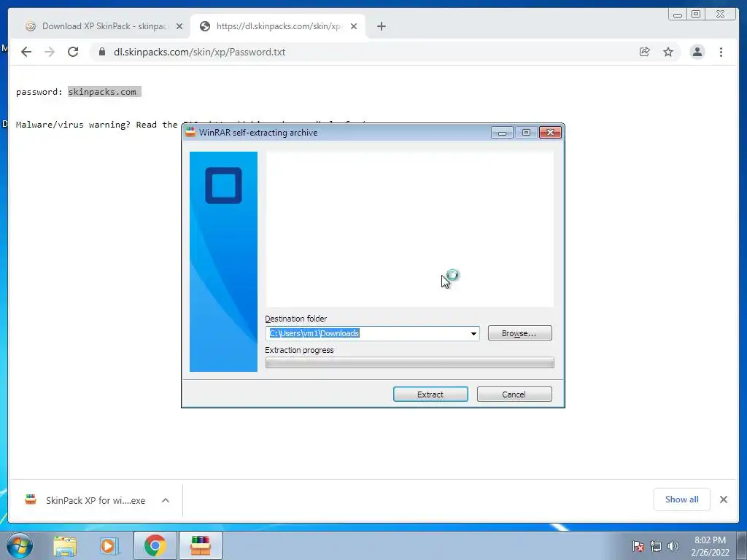The width and height of the screenshot is (747, 560).
Task: Launch Windows Media Player from taskbar
Action: point(109,545)
